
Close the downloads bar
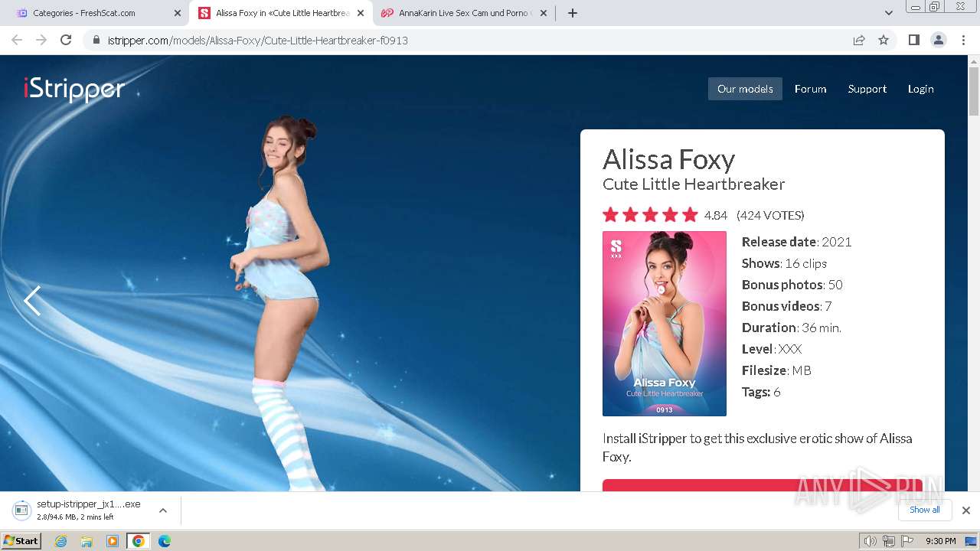(x=966, y=510)
